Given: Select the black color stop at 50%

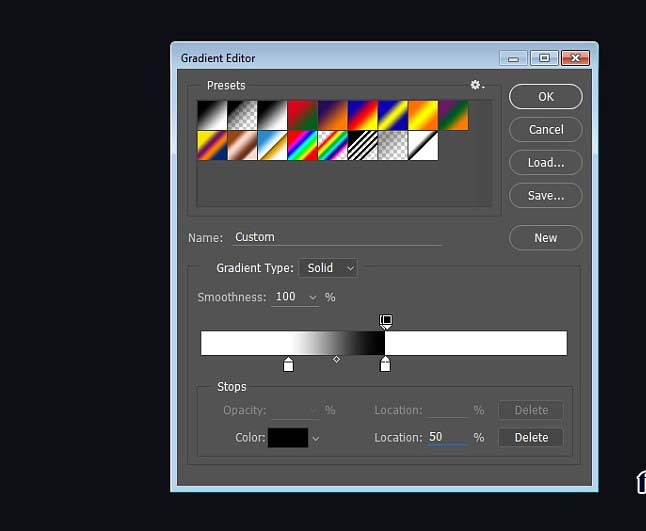Looking at the screenshot, I should [x=385, y=365].
